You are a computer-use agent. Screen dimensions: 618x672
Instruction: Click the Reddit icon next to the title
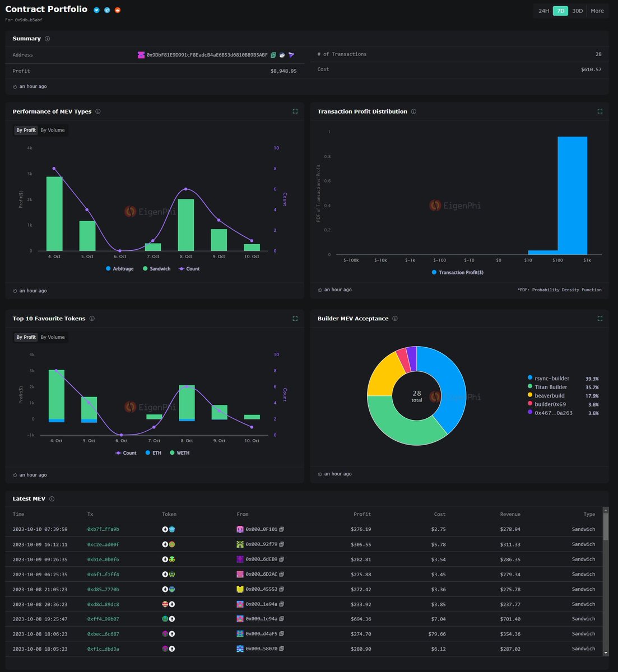click(x=118, y=10)
